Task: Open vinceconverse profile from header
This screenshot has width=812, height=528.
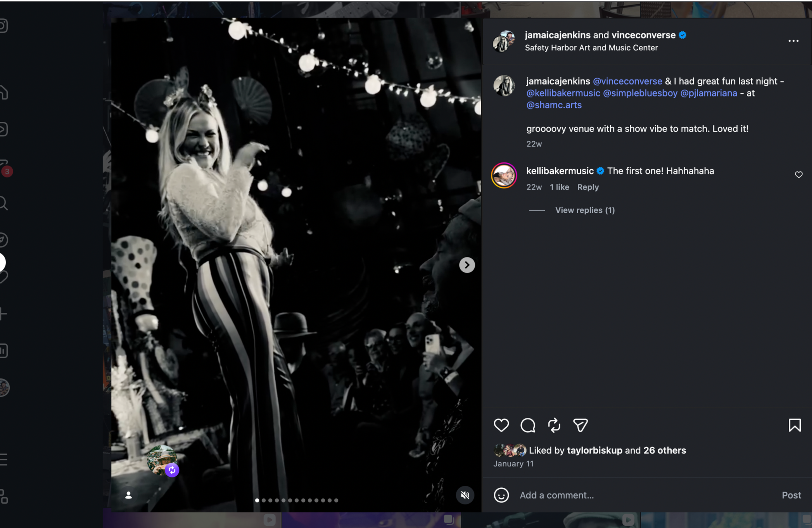Action: pos(643,35)
